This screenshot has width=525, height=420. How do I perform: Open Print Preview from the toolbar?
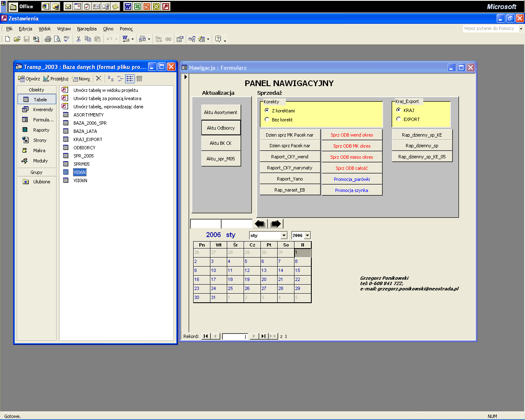coord(57,39)
